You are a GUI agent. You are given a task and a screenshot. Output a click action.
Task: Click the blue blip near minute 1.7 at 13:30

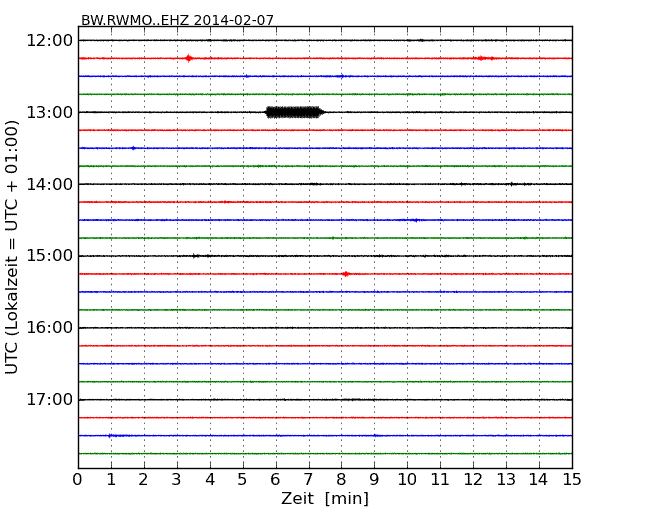[133, 148]
